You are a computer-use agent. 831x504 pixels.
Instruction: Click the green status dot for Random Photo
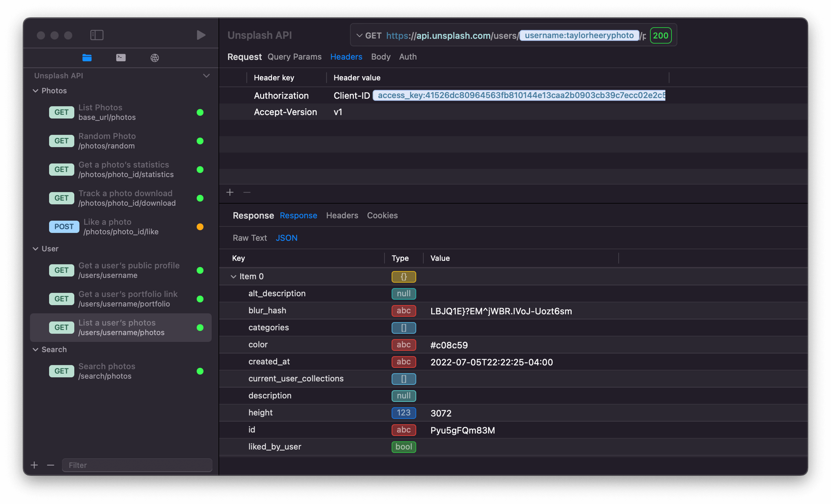click(200, 141)
